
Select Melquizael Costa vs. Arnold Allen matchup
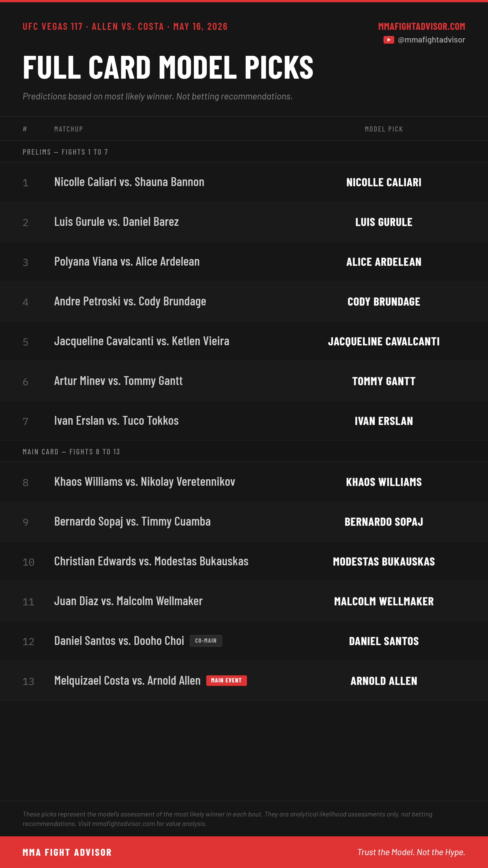pos(127,681)
